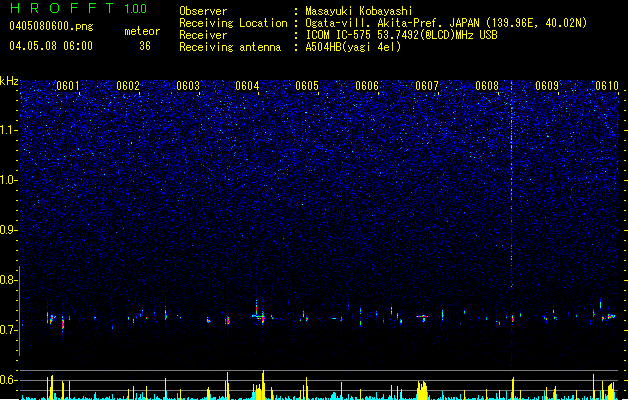The height and width of the screenshot is (400, 629).
Task: Click the 'meteor' count label
Action: coord(142,31)
